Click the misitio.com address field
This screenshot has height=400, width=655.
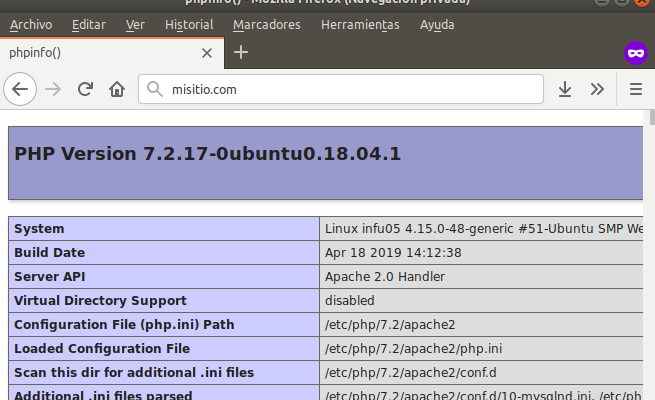point(341,89)
